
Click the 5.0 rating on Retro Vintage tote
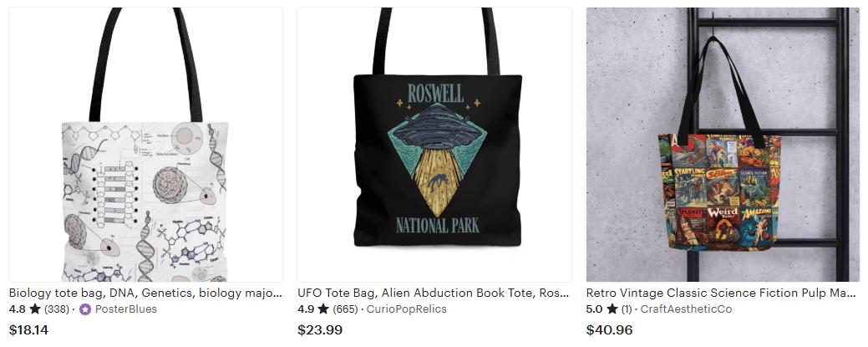click(x=595, y=309)
